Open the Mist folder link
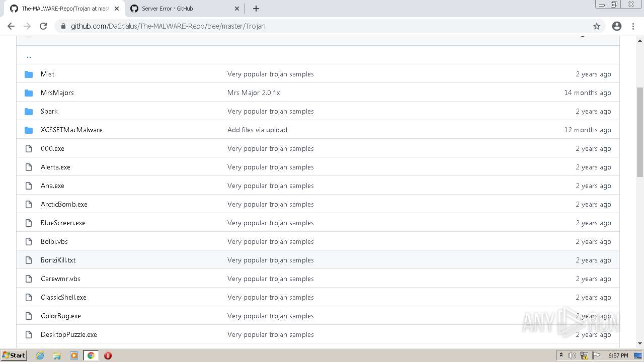Viewport: 644px width, 362px height. tap(47, 74)
